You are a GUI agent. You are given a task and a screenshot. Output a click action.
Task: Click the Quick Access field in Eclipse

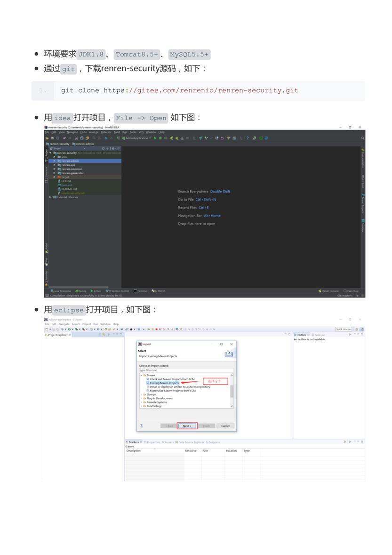344,329
